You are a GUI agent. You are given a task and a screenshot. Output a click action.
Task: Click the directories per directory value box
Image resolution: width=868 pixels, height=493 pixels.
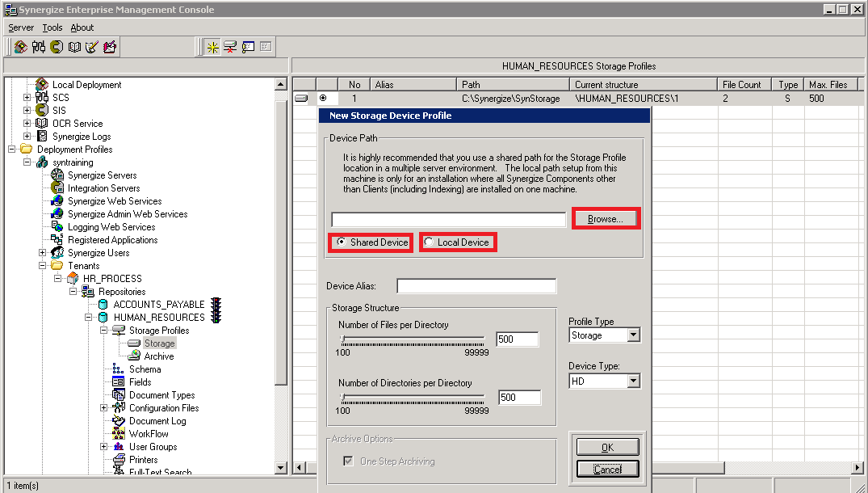[519, 397]
